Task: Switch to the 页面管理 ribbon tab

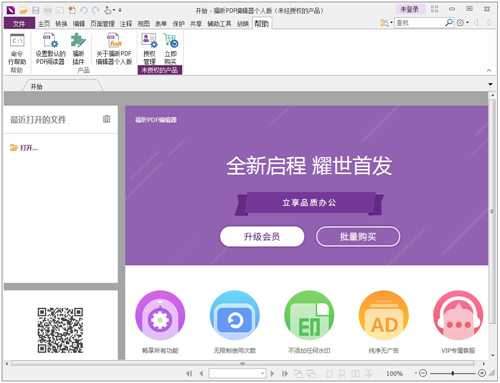Action: [x=103, y=23]
